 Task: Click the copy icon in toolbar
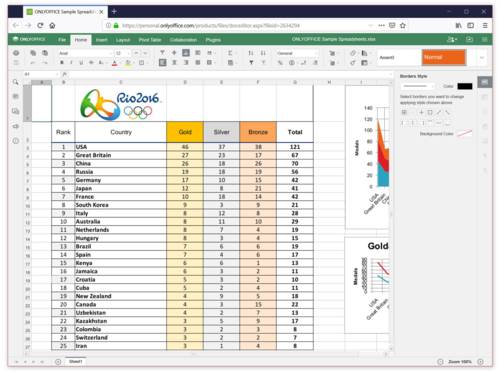(x=33, y=53)
